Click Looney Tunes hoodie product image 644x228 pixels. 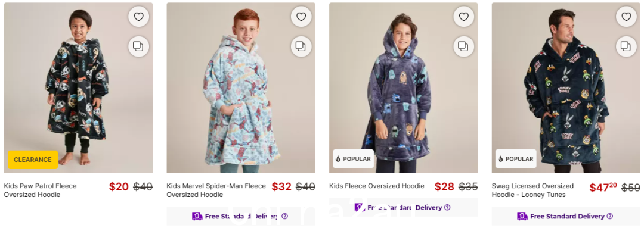coord(566,88)
